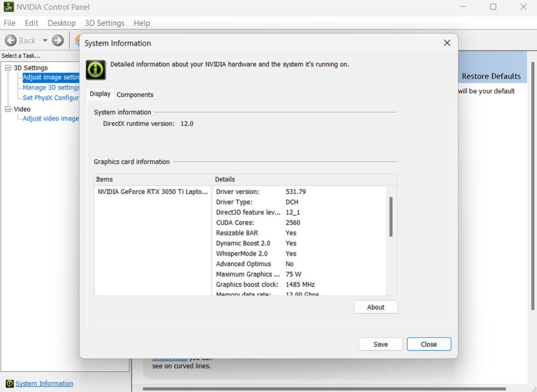The width and height of the screenshot is (537, 392).
Task: Click the Details column header
Action: click(305, 179)
